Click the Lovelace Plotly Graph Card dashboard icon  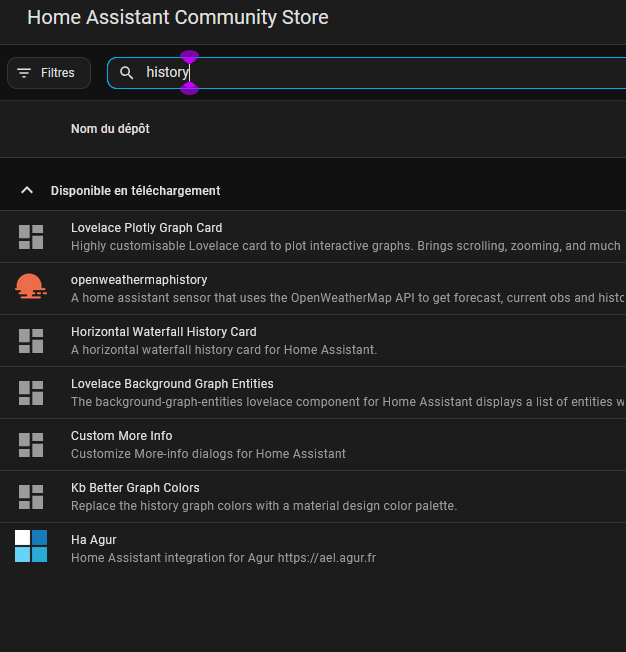[31, 237]
